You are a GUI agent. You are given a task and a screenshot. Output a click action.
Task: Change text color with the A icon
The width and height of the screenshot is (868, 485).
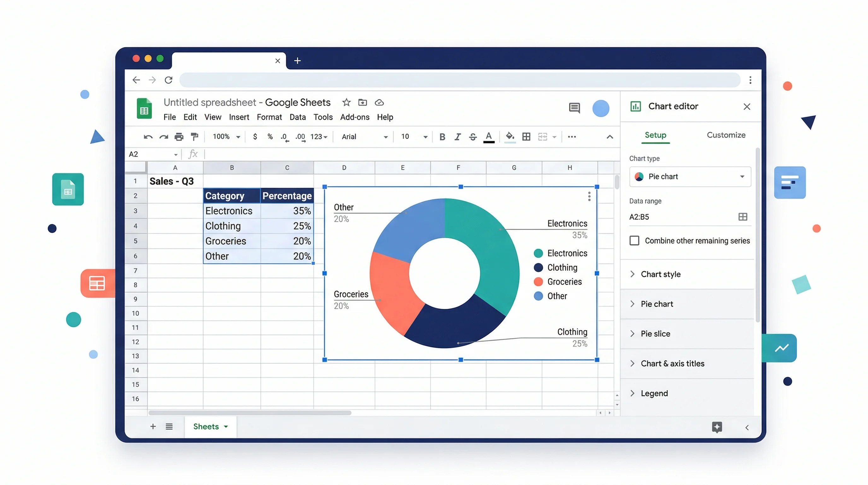click(x=489, y=137)
